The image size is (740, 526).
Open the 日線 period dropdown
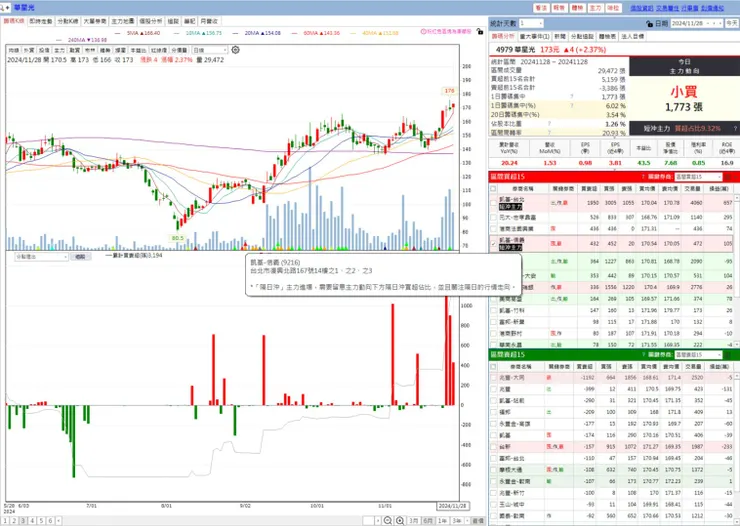point(210,50)
